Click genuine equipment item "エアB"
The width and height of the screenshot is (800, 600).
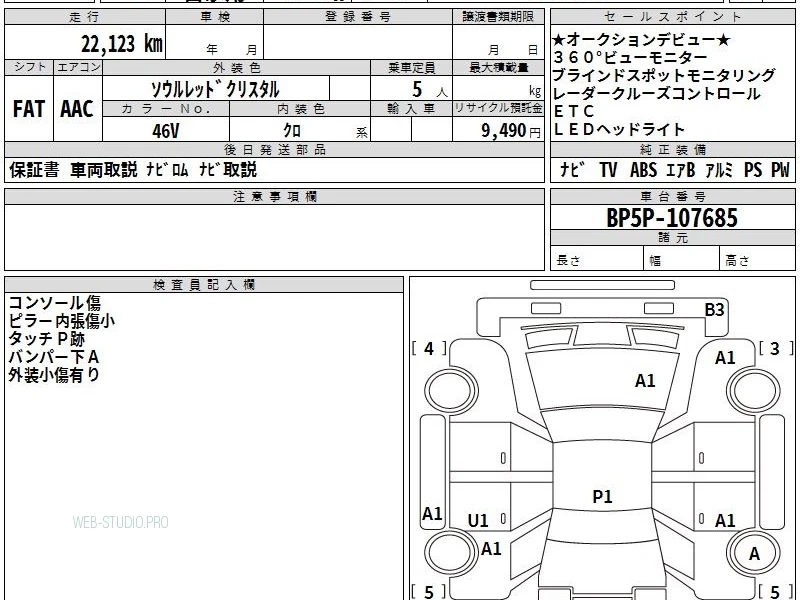pyautogui.click(x=681, y=170)
